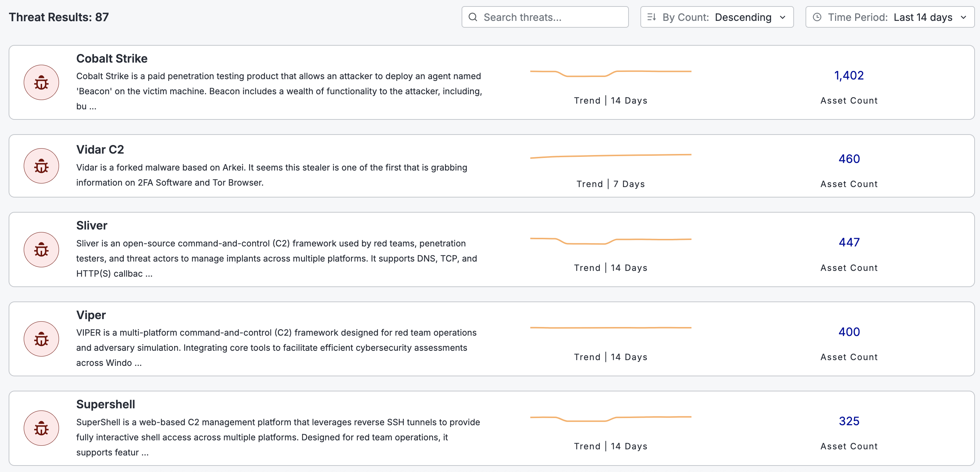Click the Vidar C2 7-day trend chart
This screenshot has width=980, height=472.
coord(610,156)
